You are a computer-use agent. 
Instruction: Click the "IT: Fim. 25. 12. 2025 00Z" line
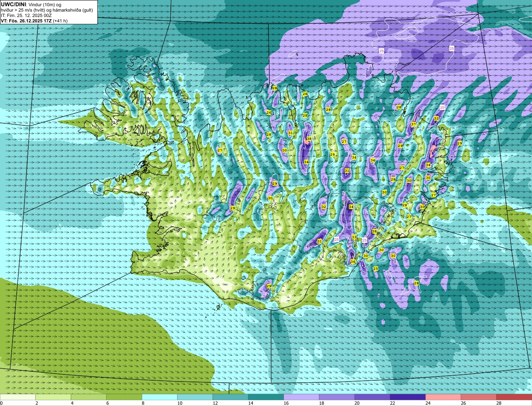click(x=26, y=15)
